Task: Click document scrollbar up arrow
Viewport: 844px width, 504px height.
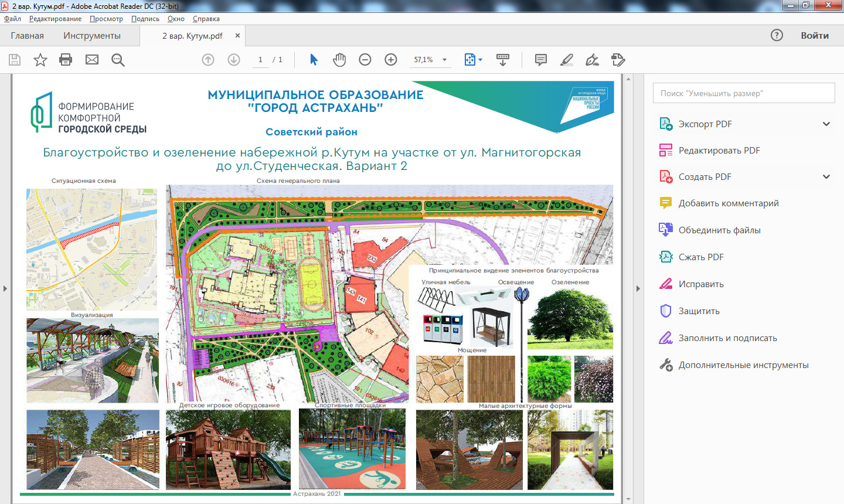Action: pyautogui.click(x=628, y=79)
